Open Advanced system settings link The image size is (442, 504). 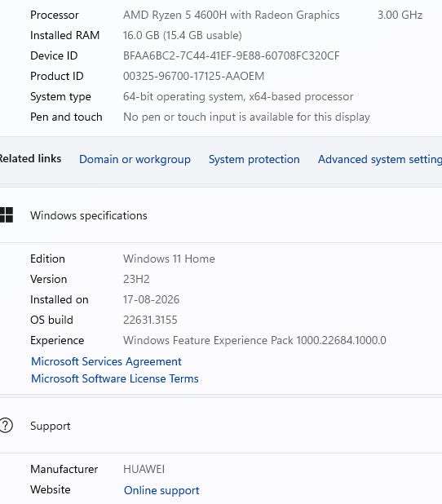click(x=380, y=159)
